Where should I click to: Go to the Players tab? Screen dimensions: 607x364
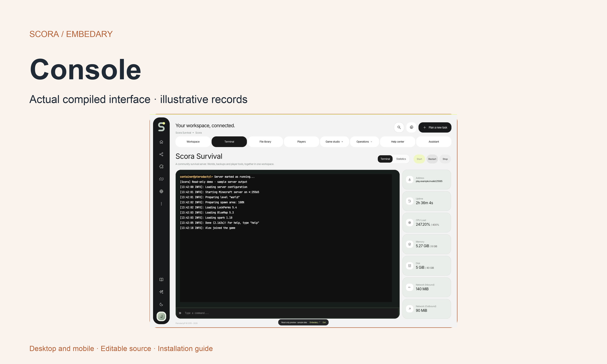pos(302,142)
